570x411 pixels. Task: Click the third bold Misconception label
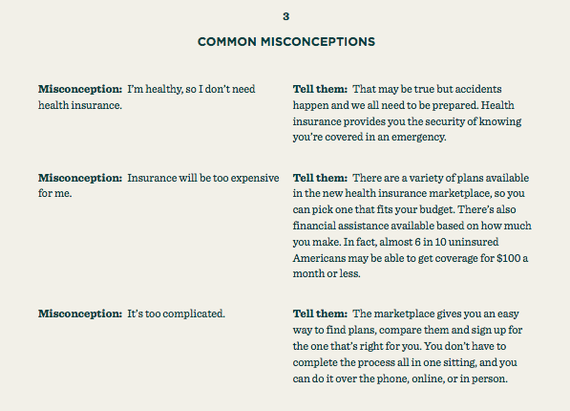point(80,314)
